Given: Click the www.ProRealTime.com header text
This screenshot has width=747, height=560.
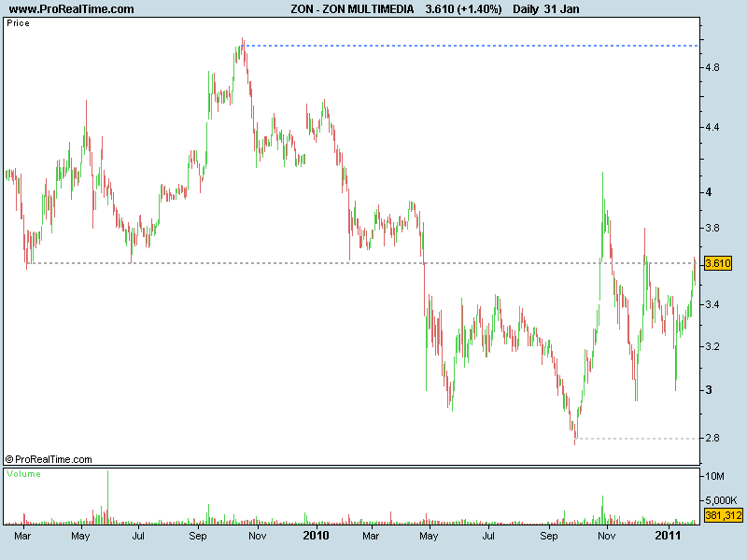Looking at the screenshot, I should (72, 9).
